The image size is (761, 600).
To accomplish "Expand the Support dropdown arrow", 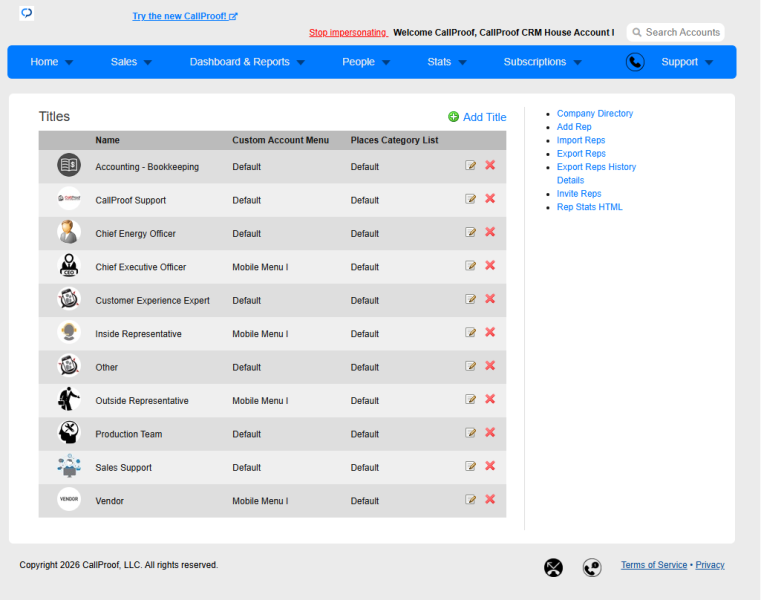I will coord(709,63).
